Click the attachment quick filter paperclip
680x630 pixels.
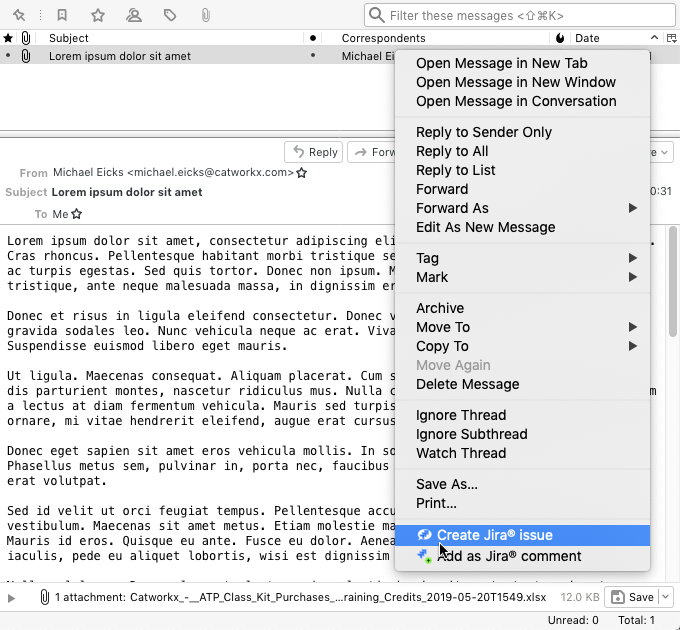(x=205, y=15)
